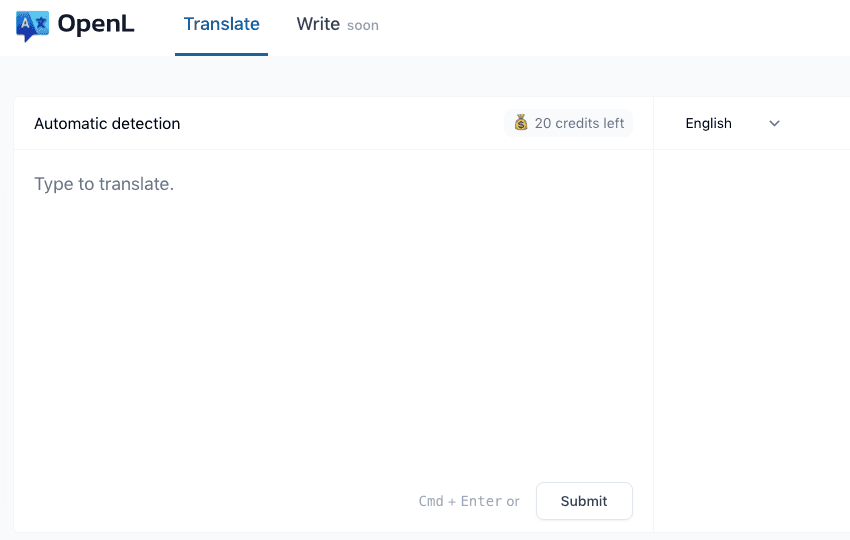Click the money bag credits icon

(521, 123)
